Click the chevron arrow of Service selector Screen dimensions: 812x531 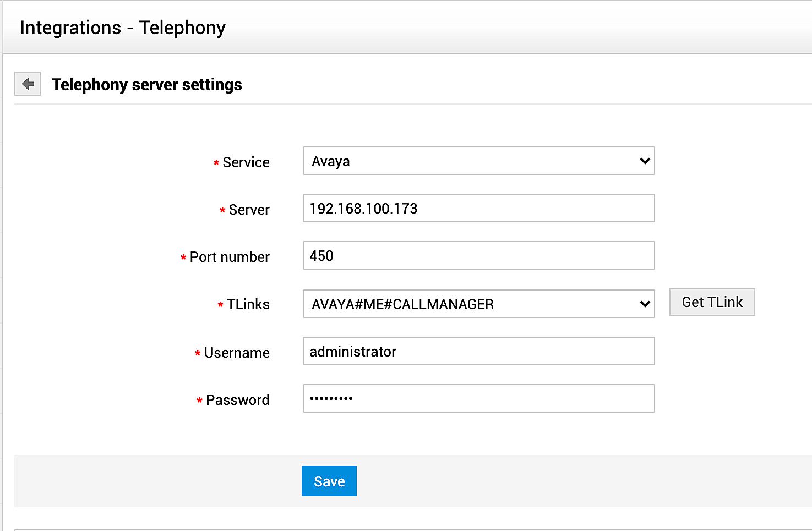[645, 161]
